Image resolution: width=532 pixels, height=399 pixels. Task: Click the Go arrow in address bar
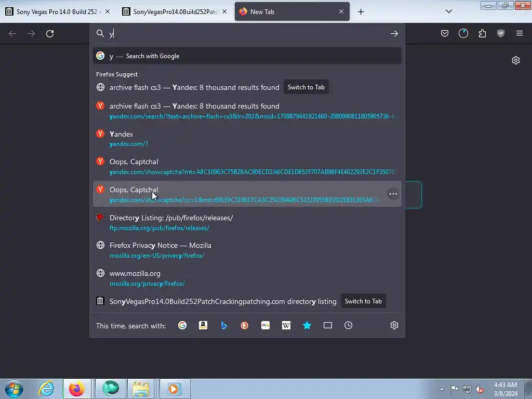click(394, 33)
